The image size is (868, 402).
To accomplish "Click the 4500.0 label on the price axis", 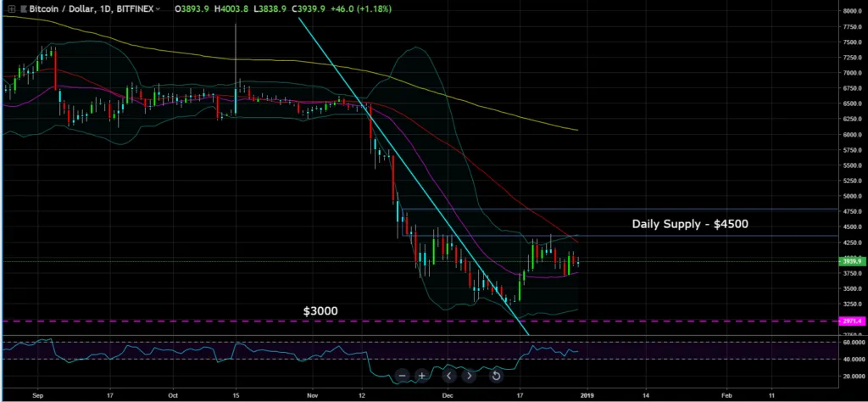I will (x=853, y=227).
